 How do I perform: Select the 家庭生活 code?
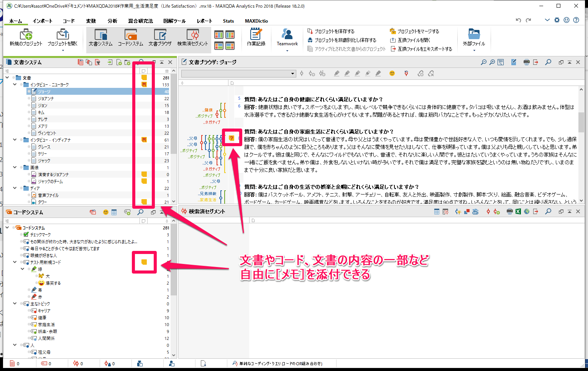coord(46,325)
